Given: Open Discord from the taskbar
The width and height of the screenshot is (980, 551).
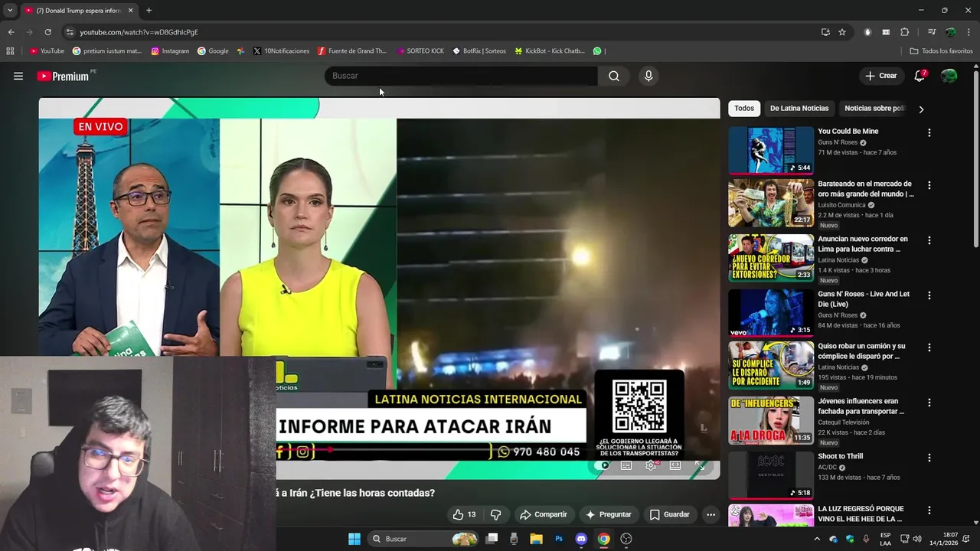Looking at the screenshot, I should (x=581, y=539).
